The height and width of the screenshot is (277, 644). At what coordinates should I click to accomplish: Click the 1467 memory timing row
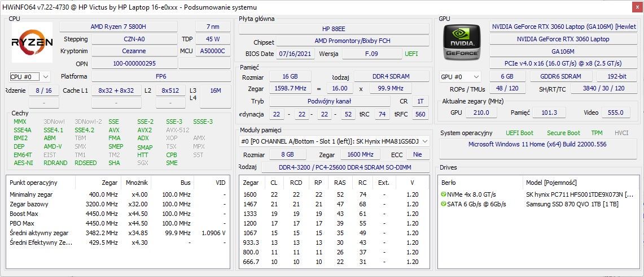tap(334, 204)
